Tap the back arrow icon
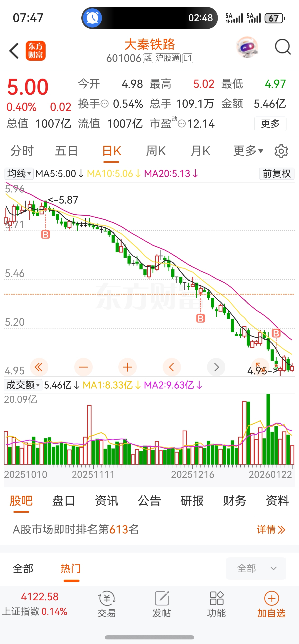The height and width of the screenshot is (644, 299). [x=14, y=51]
